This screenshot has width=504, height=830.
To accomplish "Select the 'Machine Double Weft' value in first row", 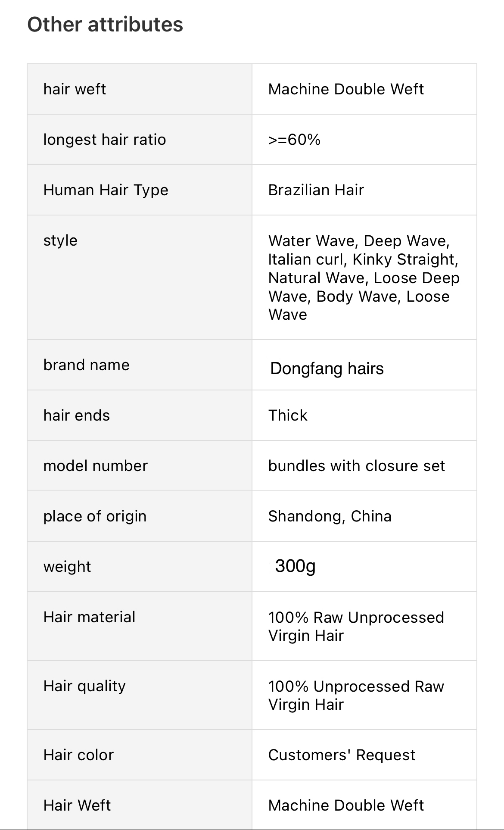I will point(346,89).
